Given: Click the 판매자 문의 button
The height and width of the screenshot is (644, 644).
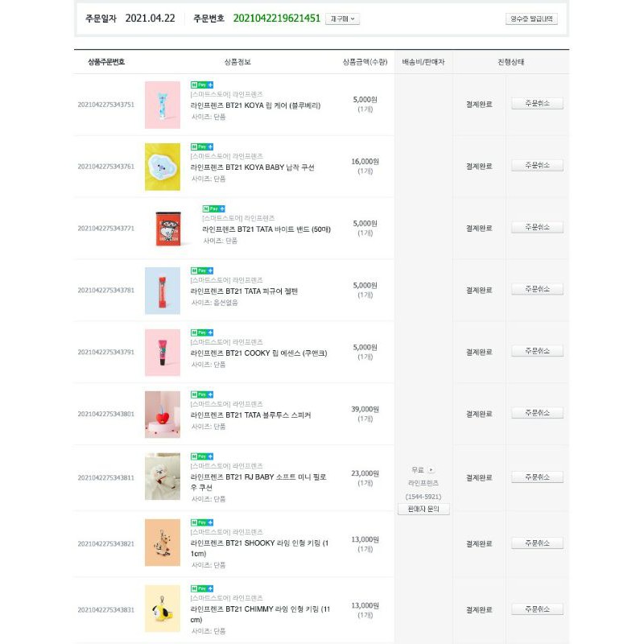Looking at the screenshot, I should (x=425, y=510).
